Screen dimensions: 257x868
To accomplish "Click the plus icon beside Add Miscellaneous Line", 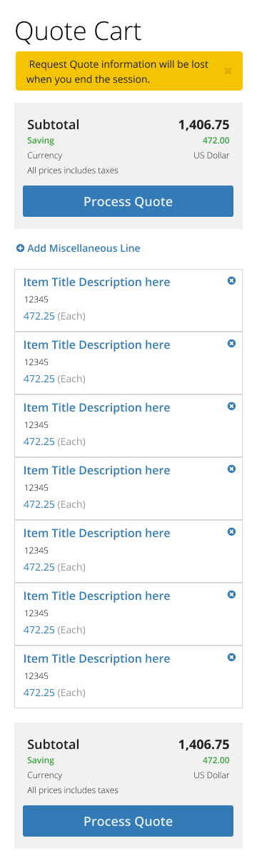I will click(20, 248).
